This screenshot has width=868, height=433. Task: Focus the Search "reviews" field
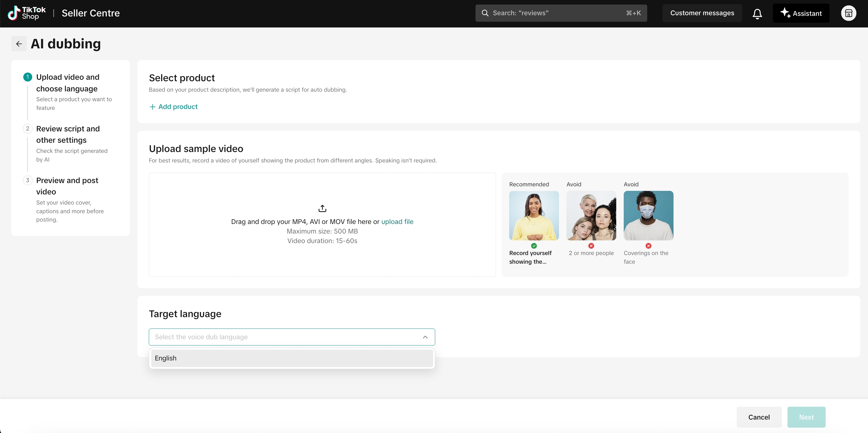point(561,13)
